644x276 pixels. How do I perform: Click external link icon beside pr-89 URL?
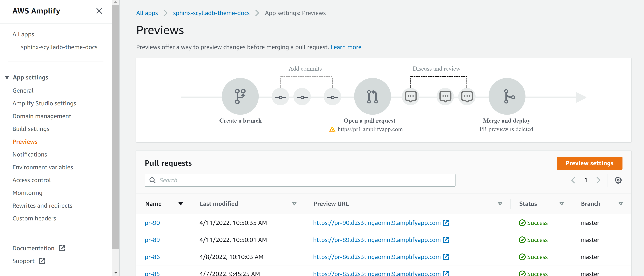coord(445,240)
